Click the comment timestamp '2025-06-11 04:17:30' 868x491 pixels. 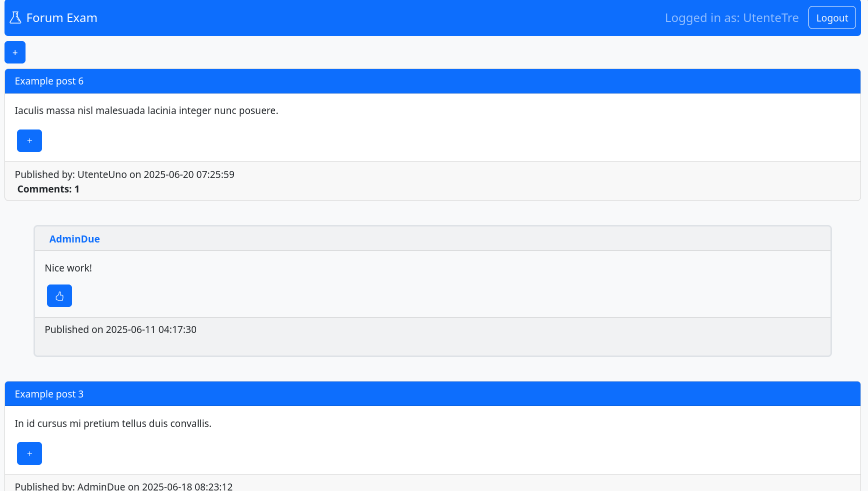pyautogui.click(x=151, y=329)
